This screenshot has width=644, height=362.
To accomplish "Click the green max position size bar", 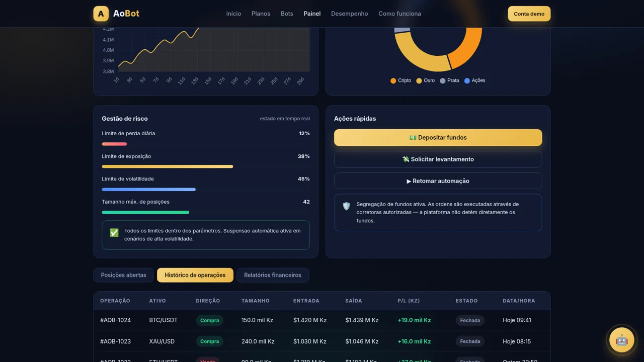I will 145,212.
